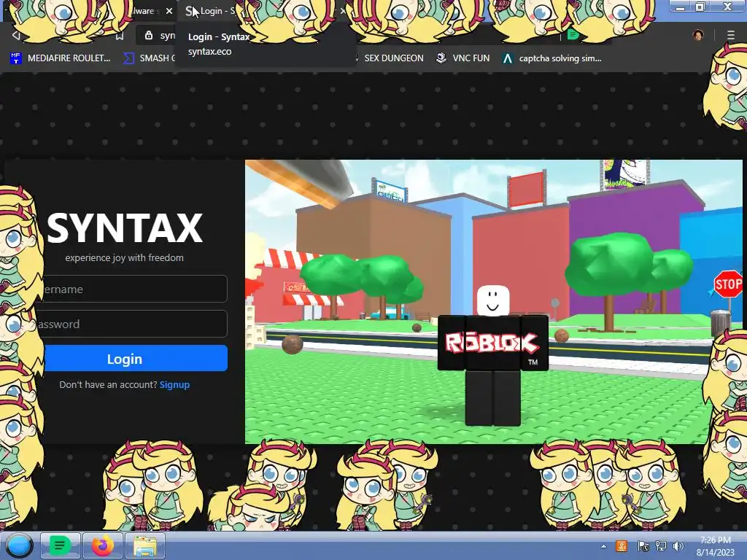Click the 'experience joy with freedom' tagline

point(124,257)
